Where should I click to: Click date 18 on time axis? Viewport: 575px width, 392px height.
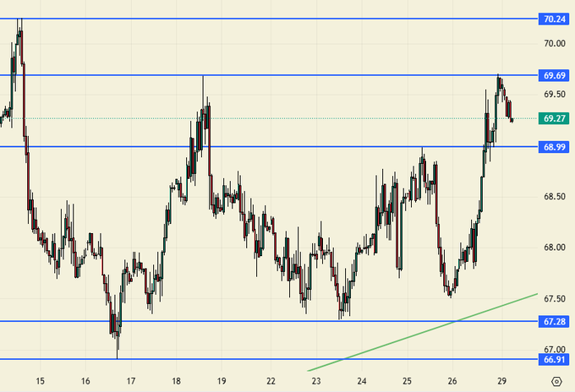coord(176,381)
